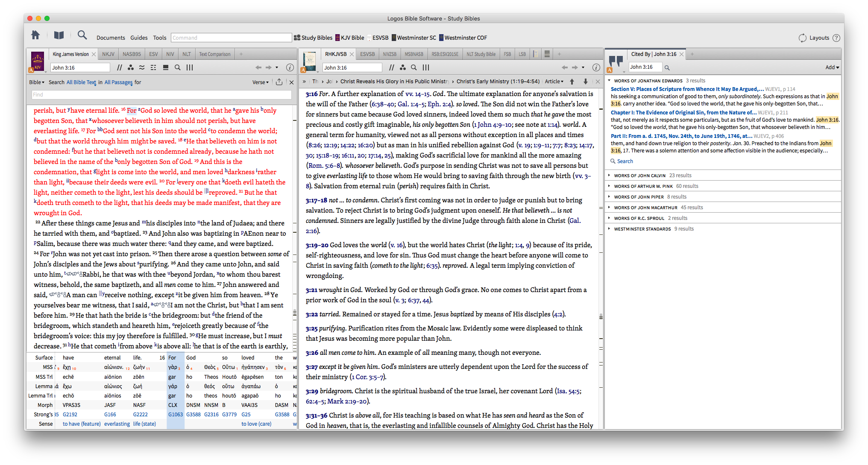Screen dimensions: 868x465
Task: Open the Guides menu
Action: click(x=139, y=38)
